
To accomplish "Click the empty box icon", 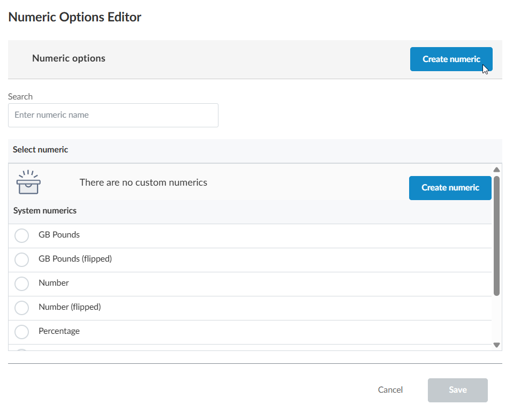I will 28,183.
